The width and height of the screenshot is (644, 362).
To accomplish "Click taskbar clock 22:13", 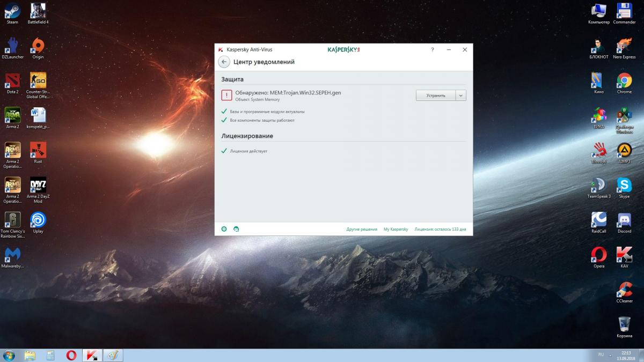I will click(x=626, y=352).
